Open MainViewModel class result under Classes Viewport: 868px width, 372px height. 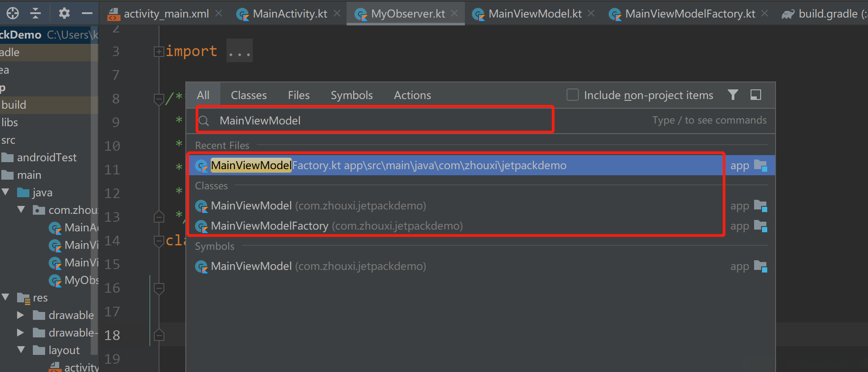coord(481,206)
